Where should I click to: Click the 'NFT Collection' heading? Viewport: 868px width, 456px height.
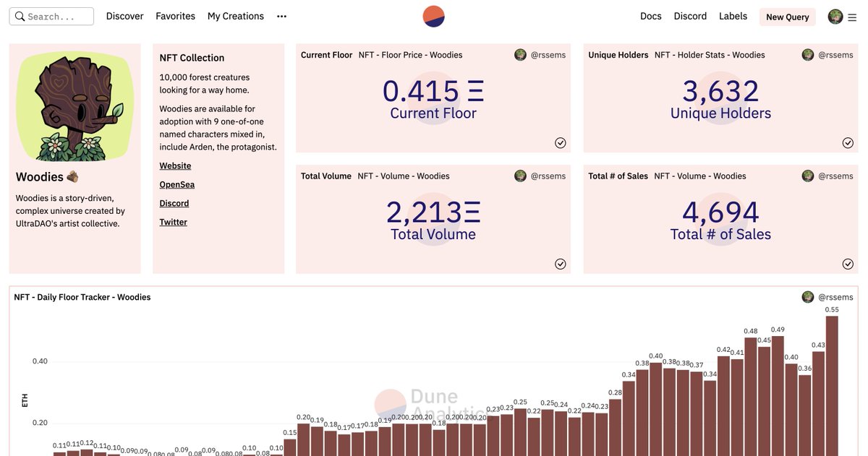pos(192,58)
